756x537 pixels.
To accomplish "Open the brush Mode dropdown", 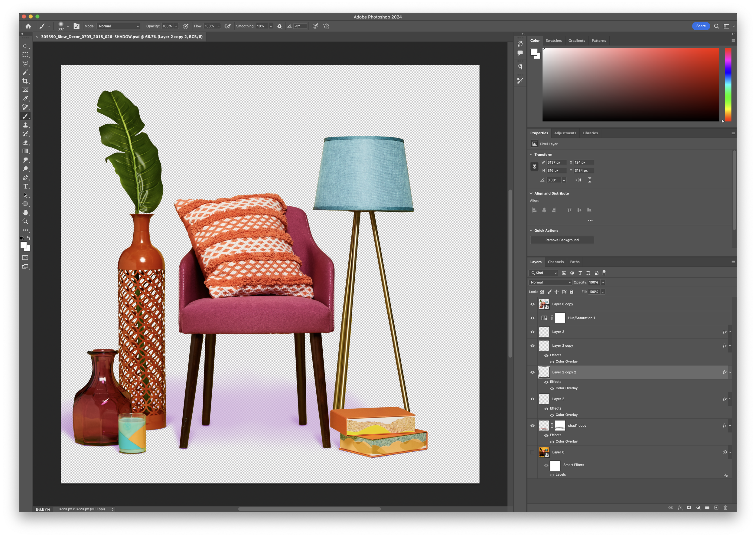I will 119,26.
